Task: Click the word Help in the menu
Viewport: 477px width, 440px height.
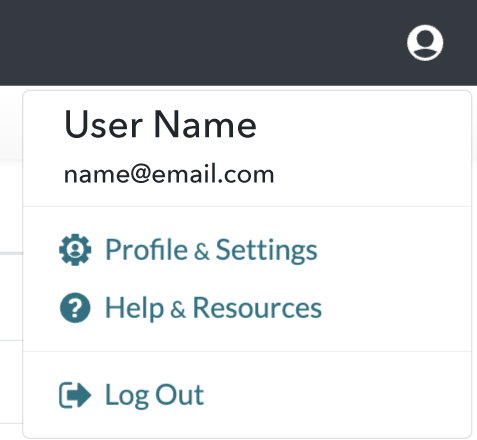Action: point(134,309)
